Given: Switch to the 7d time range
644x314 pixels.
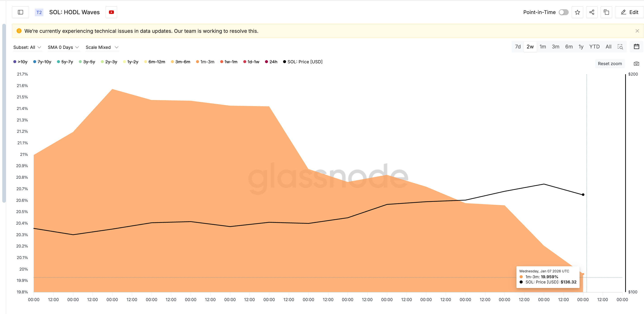Looking at the screenshot, I should 518,47.
